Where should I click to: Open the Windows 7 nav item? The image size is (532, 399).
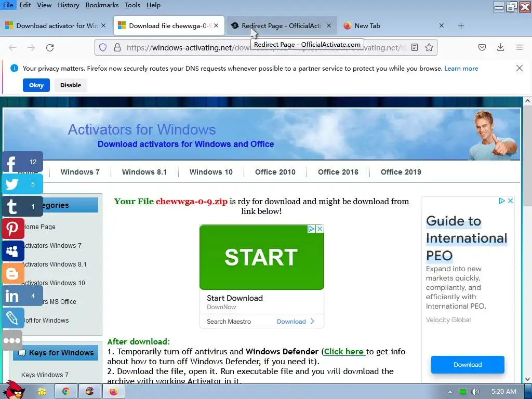[80, 172]
